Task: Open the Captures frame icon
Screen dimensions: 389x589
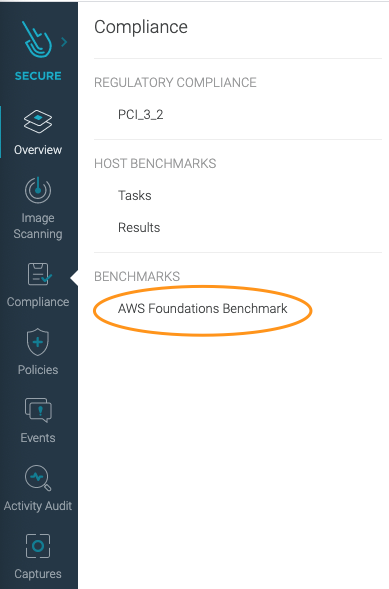Action: tap(38, 545)
